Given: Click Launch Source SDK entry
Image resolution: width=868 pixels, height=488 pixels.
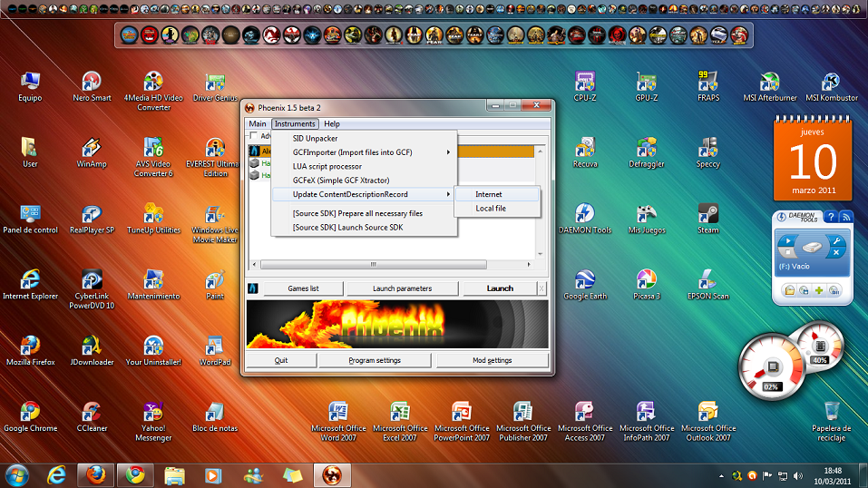Looking at the screenshot, I should (364, 227).
